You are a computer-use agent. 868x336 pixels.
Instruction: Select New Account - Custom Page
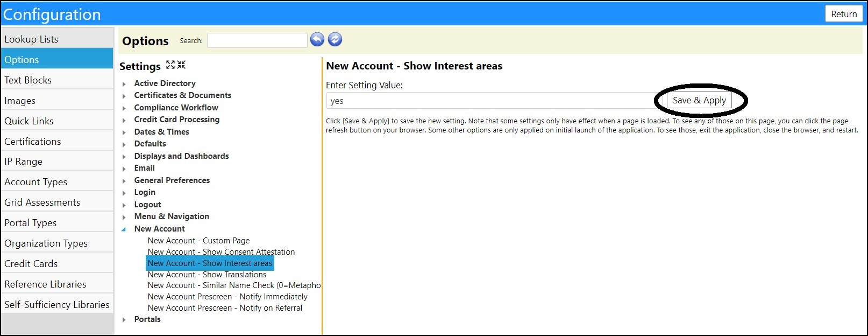point(198,241)
